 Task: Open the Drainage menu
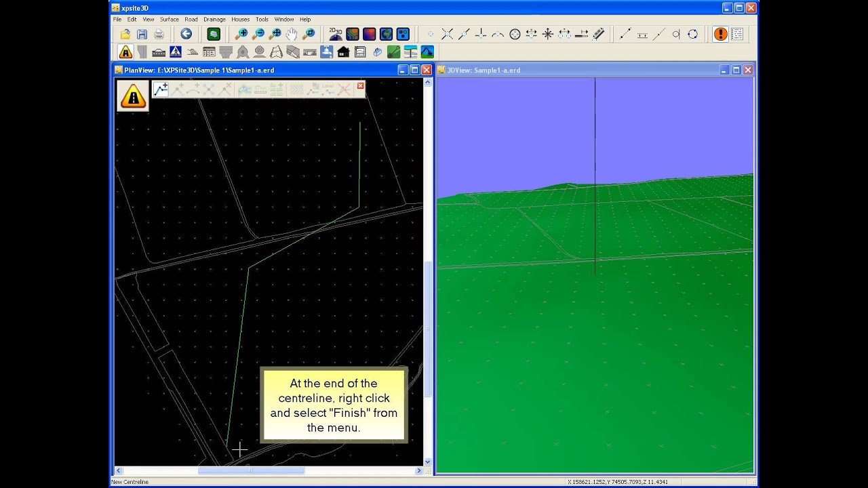coord(215,20)
